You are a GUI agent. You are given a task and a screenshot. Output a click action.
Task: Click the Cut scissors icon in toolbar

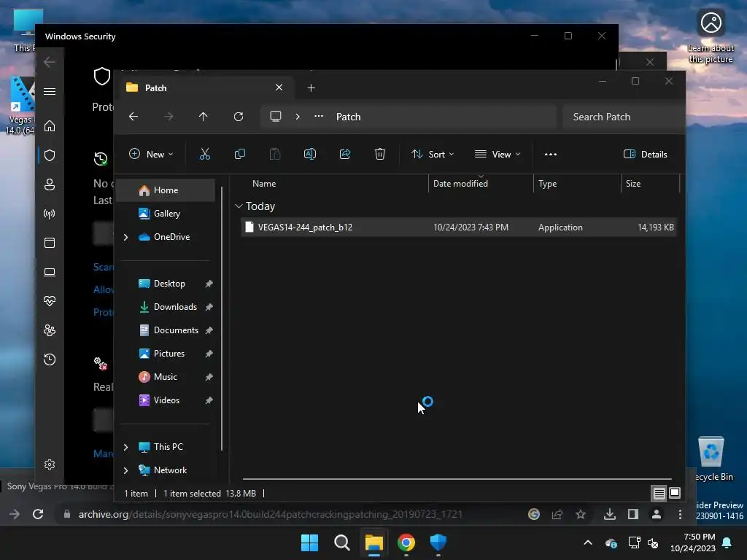(x=204, y=155)
